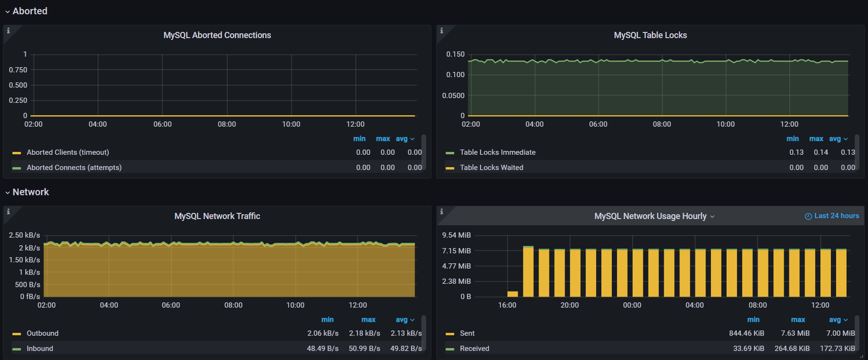The height and width of the screenshot is (360, 868).
Task: Open color picker for Aborted Connects (attempts)
Action: pos(17,168)
